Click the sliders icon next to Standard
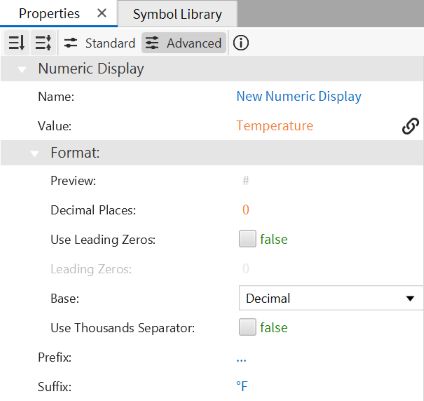This screenshot has width=424, height=401. tap(70, 43)
